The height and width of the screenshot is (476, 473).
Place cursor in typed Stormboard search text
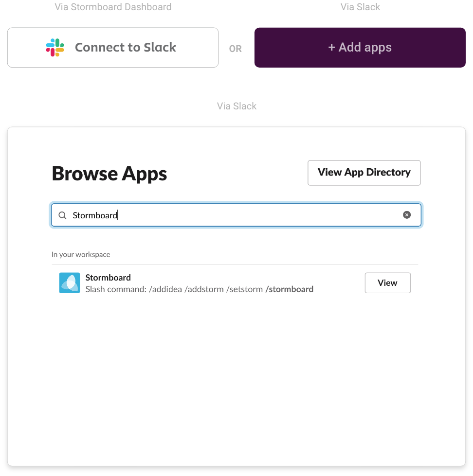click(95, 215)
